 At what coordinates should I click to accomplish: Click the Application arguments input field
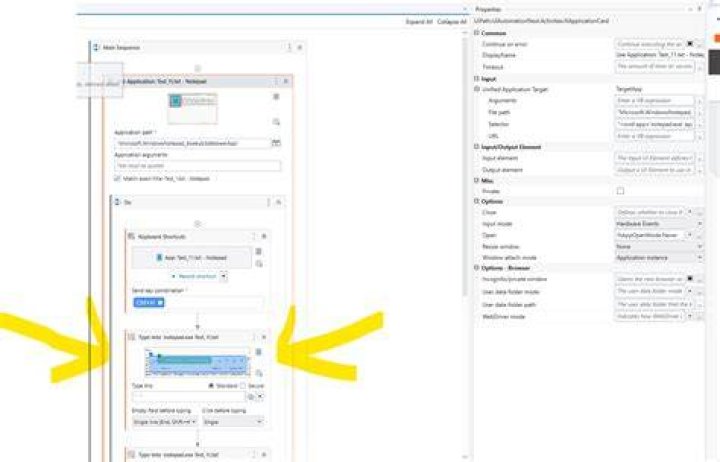197,166
